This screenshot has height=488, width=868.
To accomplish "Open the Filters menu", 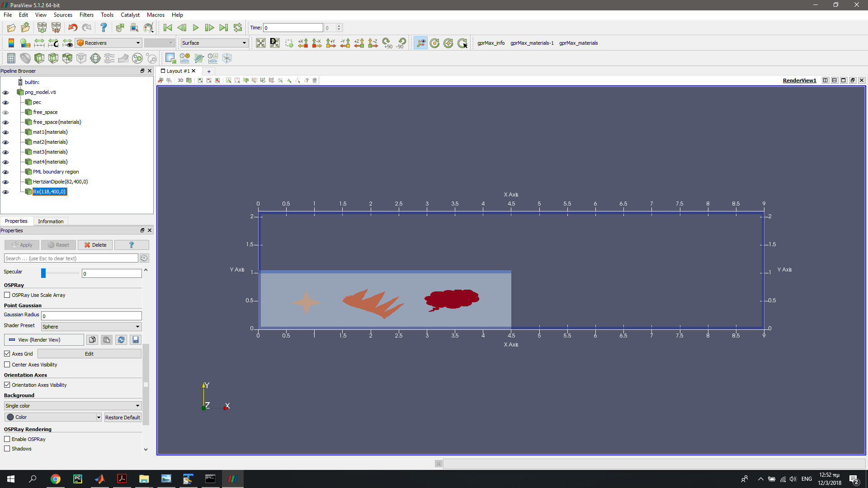I will click(x=86, y=15).
